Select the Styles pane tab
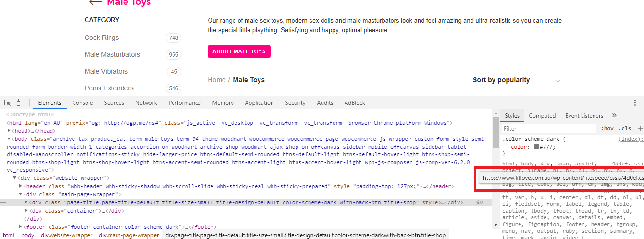This screenshot has height=239, width=644. (512, 115)
